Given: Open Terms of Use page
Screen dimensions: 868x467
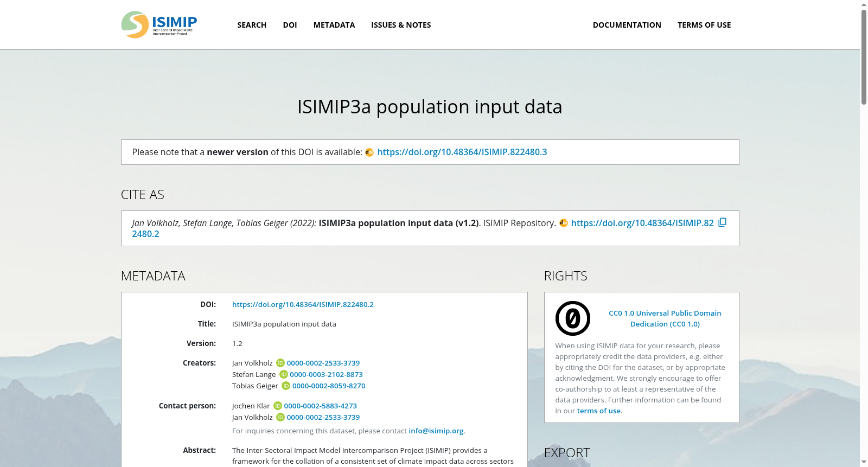Looking at the screenshot, I should click(704, 25).
